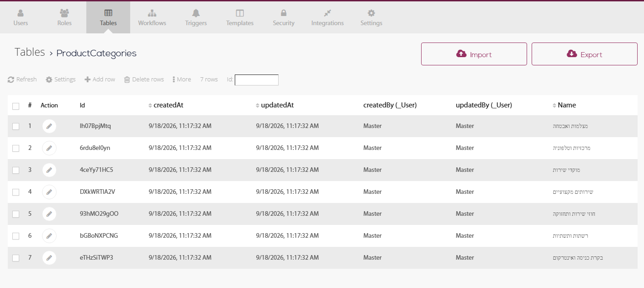644x288 pixels.
Task: Open the Roles group icon
Action: pyautogui.click(x=64, y=13)
